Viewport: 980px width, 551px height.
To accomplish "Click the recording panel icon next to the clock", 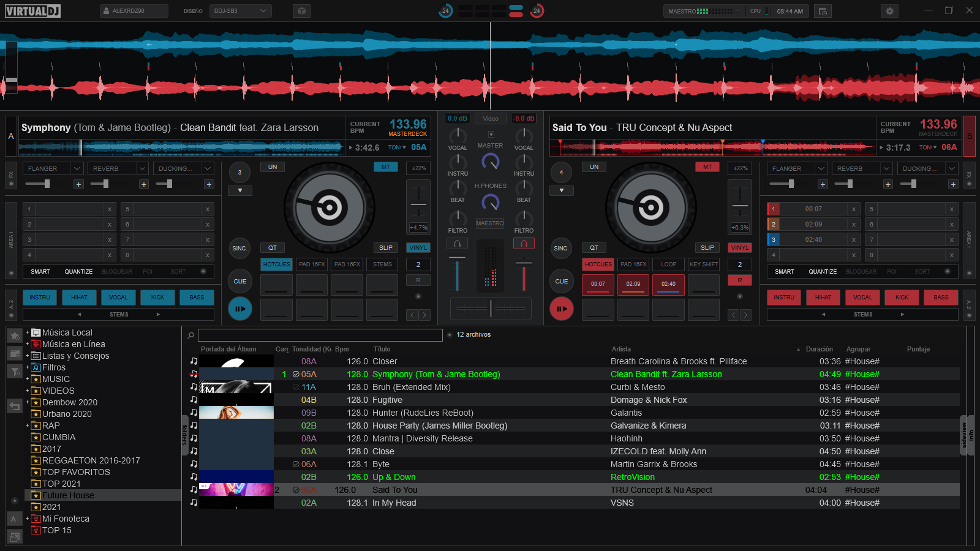I will [823, 11].
